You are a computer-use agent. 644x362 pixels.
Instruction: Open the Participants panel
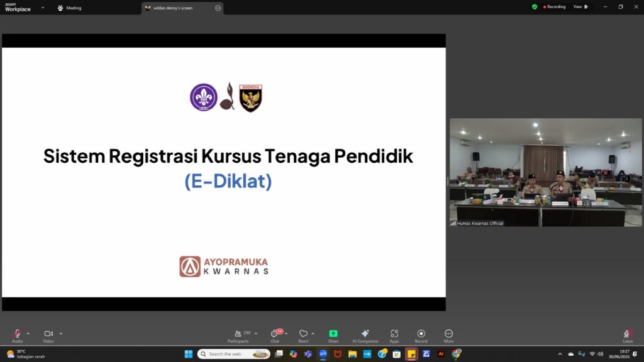pos(238,336)
